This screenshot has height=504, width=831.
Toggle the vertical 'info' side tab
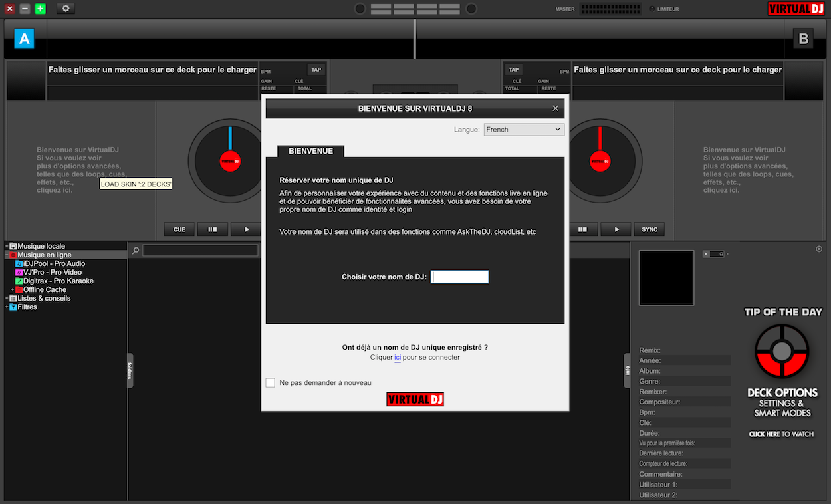coord(627,370)
